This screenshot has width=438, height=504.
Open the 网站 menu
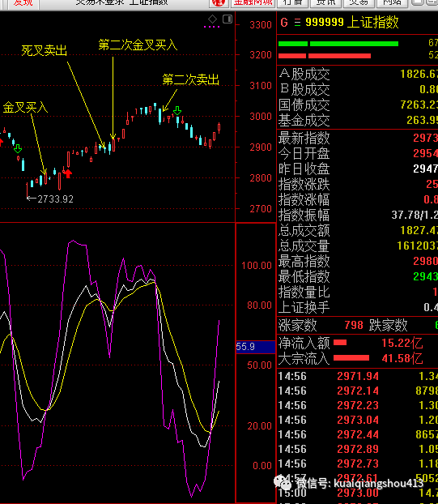[392, 3]
